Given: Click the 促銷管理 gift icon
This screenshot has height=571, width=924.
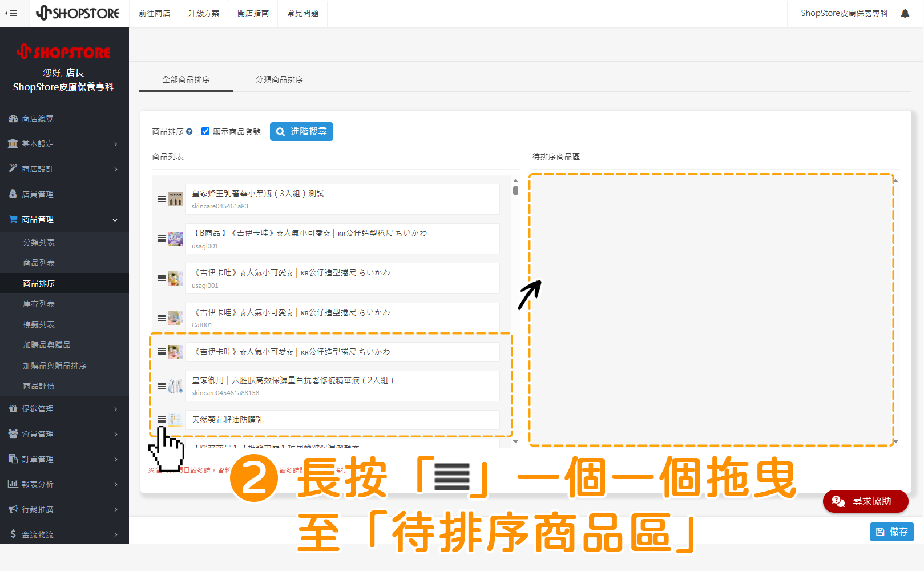Looking at the screenshot, I should tap(13, 409).
